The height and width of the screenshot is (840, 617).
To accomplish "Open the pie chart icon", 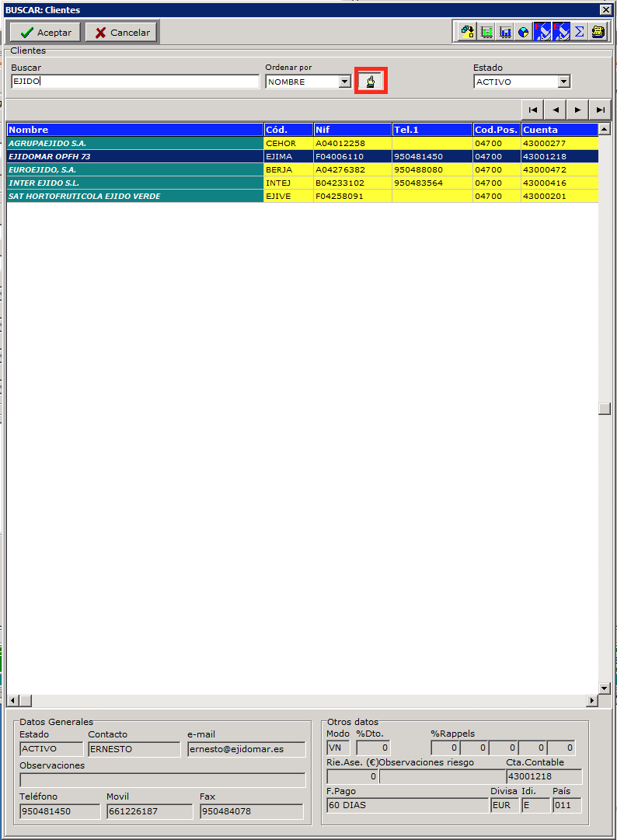I will click(524, 32).
